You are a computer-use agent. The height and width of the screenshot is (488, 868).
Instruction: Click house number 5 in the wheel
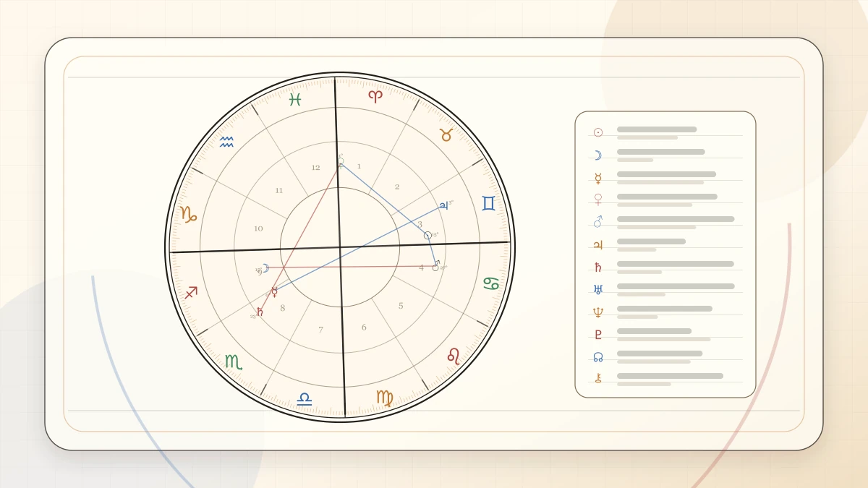(401, 306)
